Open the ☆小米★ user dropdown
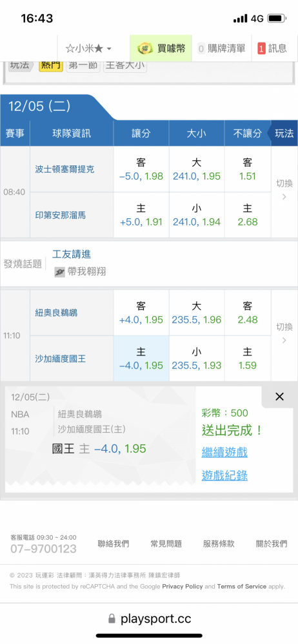This screenshot has width=298, height=644. pyautogui.click(x=88, y=48)
